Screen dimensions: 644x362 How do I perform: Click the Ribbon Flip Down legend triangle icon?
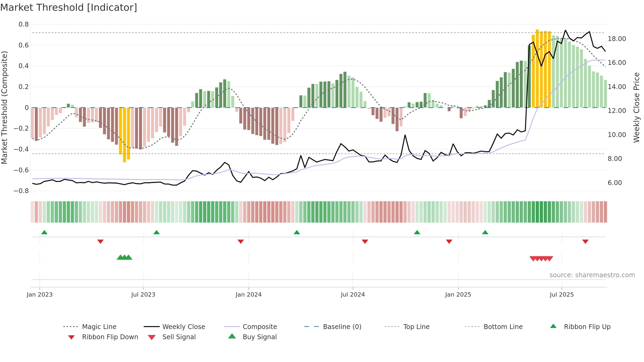point(71,337)
